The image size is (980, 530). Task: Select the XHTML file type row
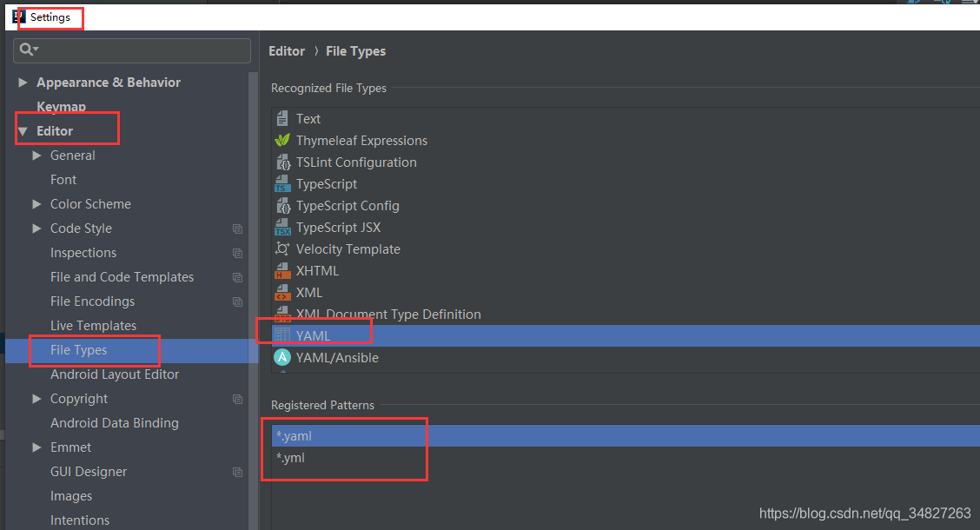[x=626, y=270]
